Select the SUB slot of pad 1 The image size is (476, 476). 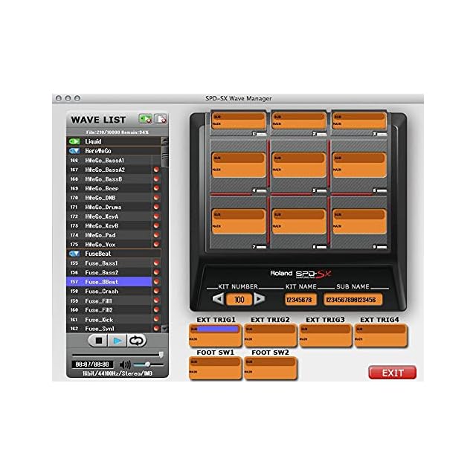point(238,117)
